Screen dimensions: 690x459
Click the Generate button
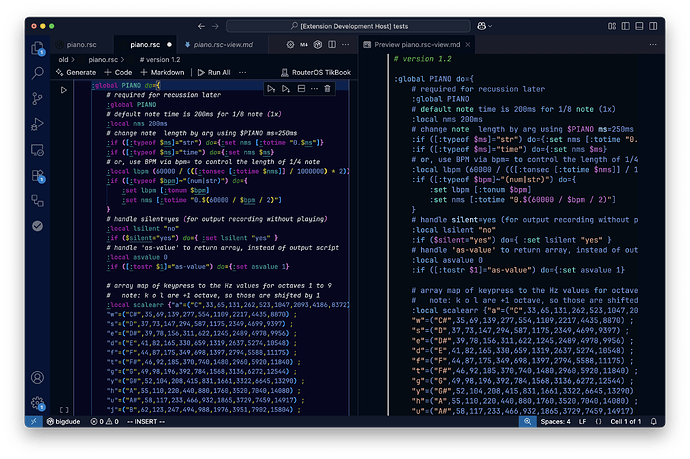(x=76, y=73)
